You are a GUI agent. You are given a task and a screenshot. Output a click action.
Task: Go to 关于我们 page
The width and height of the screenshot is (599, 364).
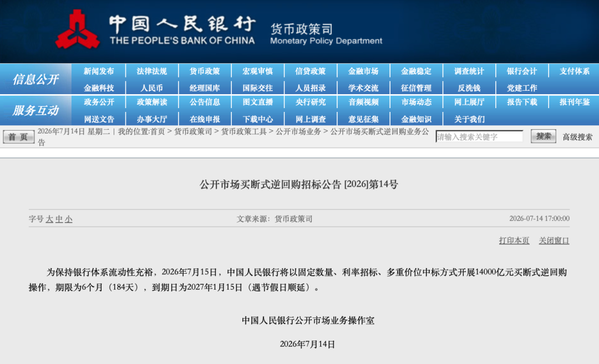click(x=469, y=120)
